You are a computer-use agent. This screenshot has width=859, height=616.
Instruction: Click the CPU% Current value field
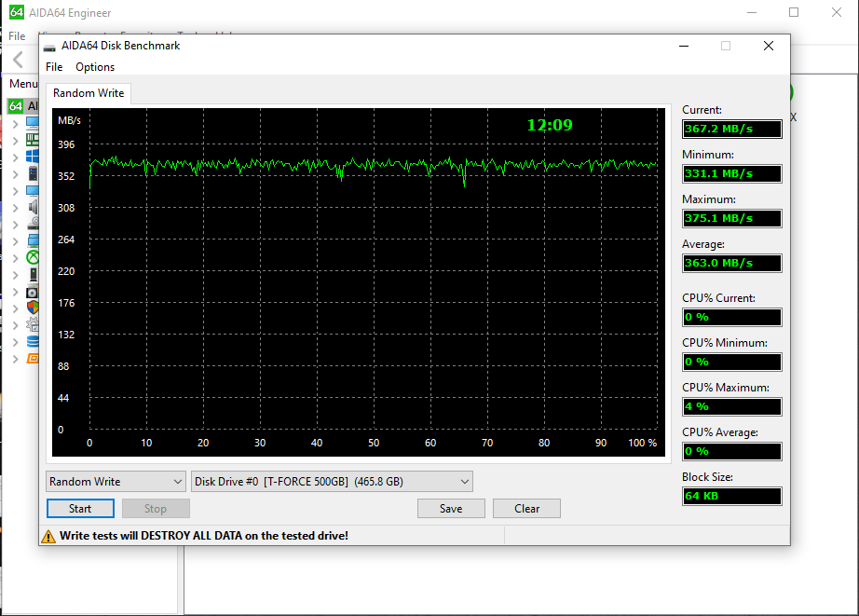(x=732, y=317)
